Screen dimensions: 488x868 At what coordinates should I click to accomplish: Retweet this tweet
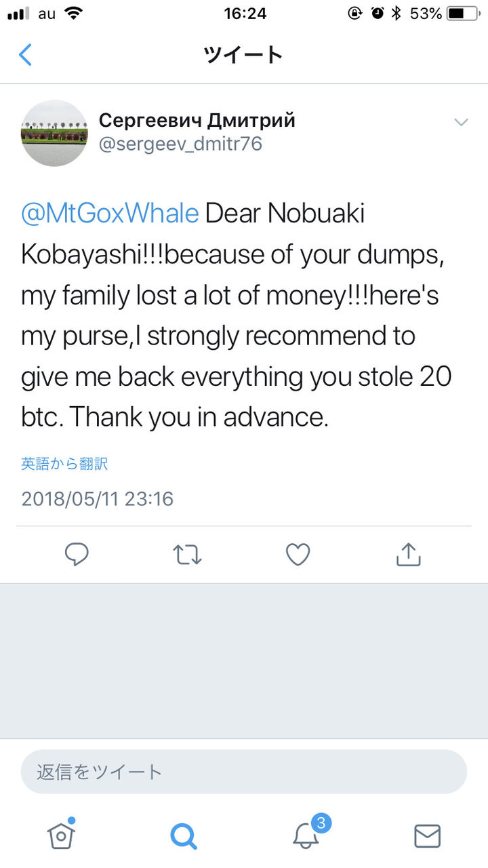187,555
